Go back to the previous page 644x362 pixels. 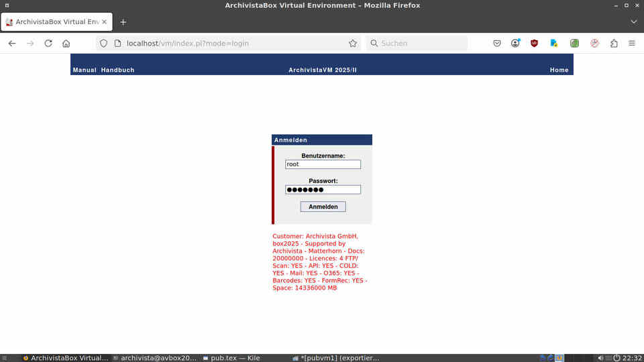(x=12, y=43)
